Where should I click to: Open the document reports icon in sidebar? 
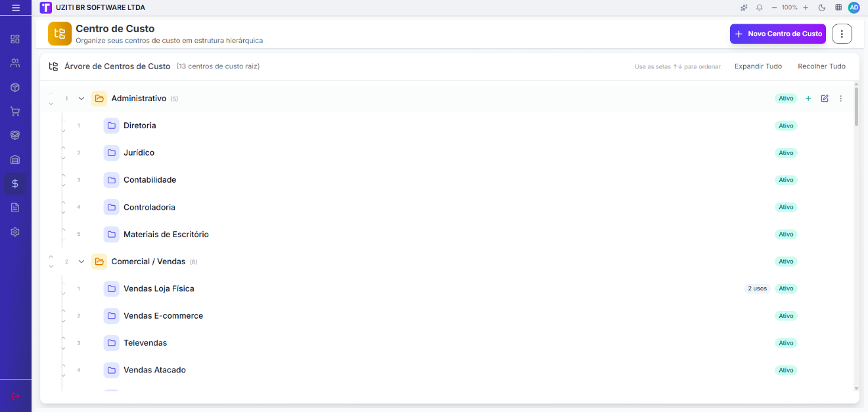point(15,208)
